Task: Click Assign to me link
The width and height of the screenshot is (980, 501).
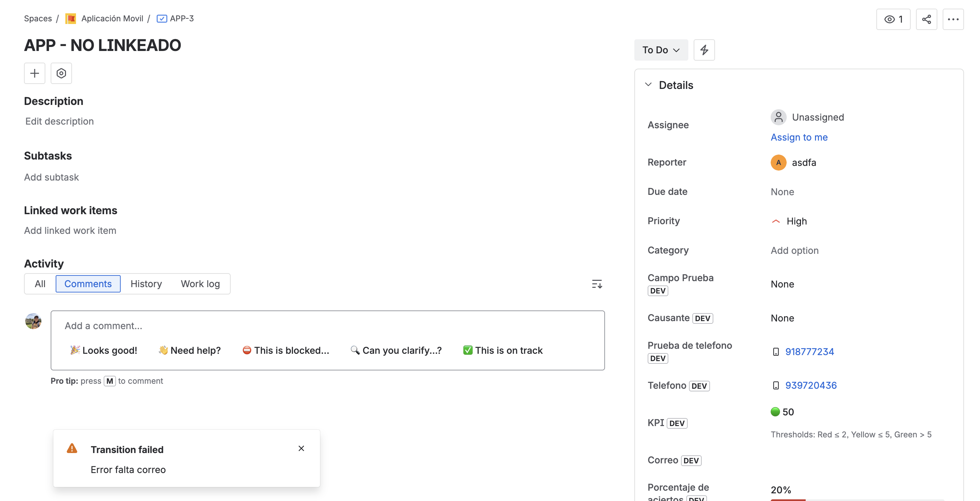Action: (799, 137)
